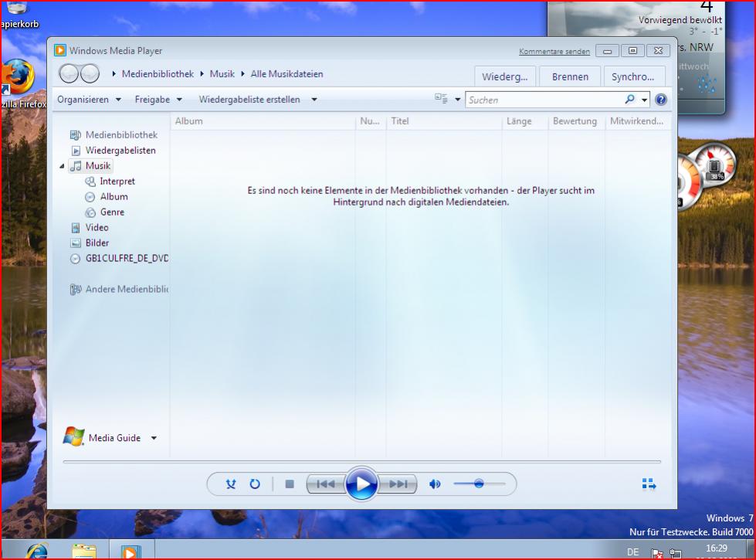This screenshot has height=560, width=756.
Task: Expand the arrow before Medienbibliothek breadcrumb
Action: [x=114, y=74]
